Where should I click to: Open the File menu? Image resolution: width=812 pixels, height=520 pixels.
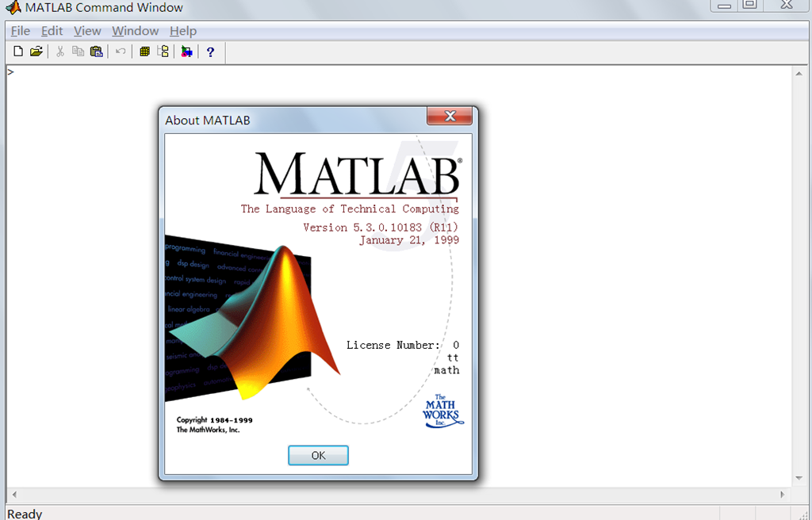click(x=20, y=31)
